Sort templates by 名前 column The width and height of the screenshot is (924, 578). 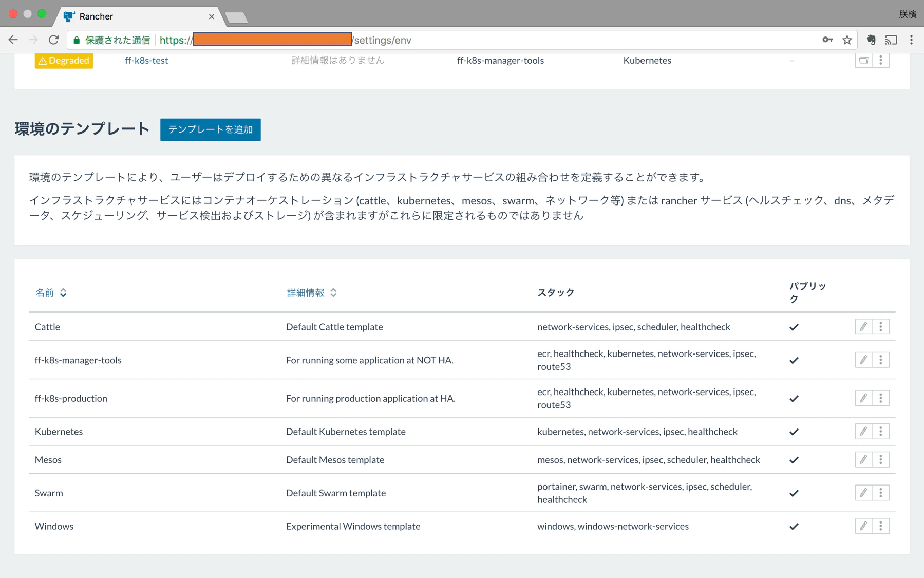click(x=51, y=293)
